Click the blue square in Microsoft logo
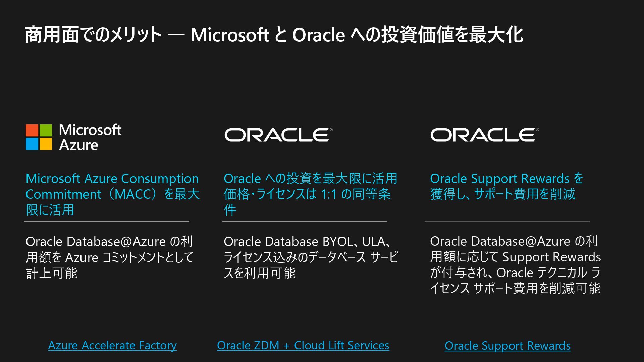 coord(32,144)
